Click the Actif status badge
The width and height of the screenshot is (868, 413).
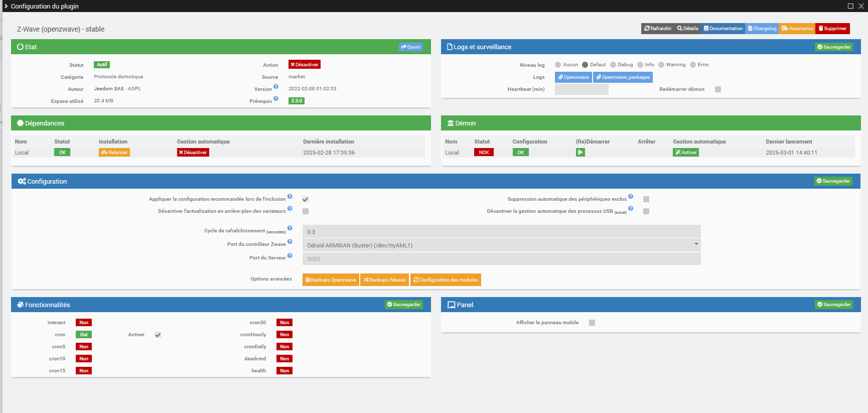[x=102, y=65]
